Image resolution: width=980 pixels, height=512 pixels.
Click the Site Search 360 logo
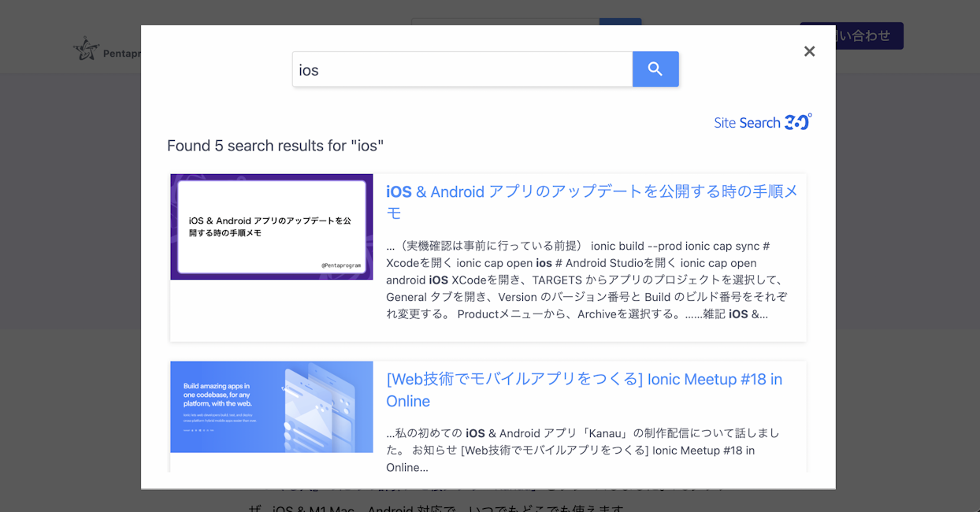click(762, 122)
